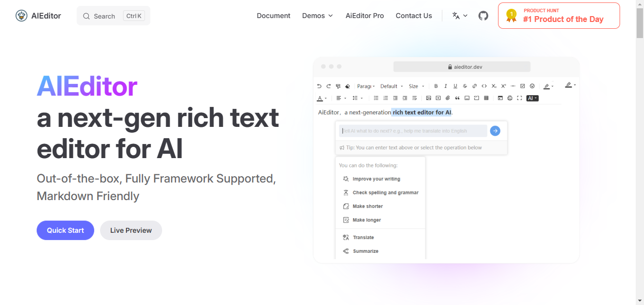Click the print icon
The image size is (644, 305).
point(510,98)
